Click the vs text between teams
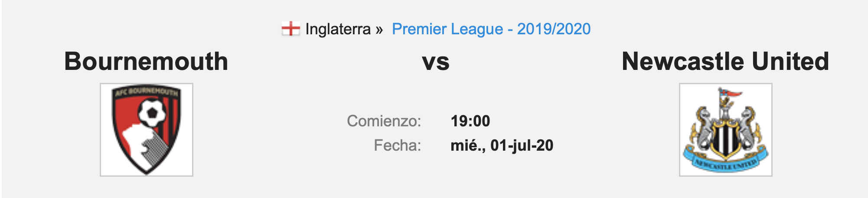The height and width of the screenshot is (198, 868). [x=436, y=62]
